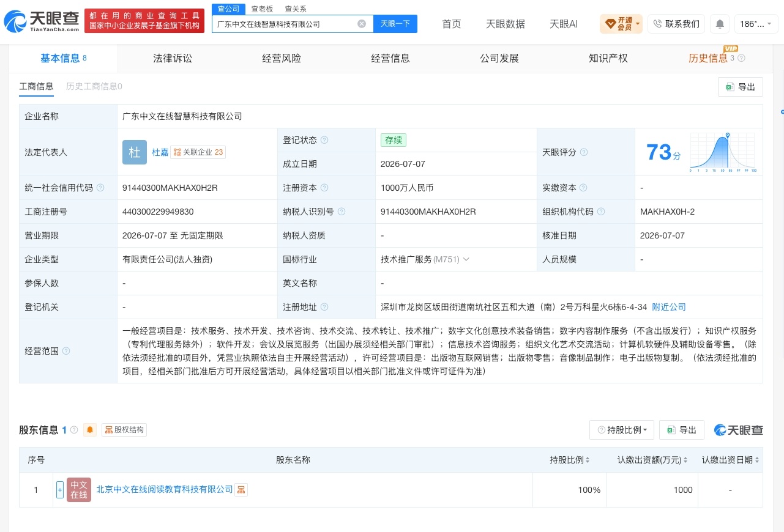The width and height of the screenshot is (784, 532).
Task: Switch to 经营风险 tab
Action: (x=282, y=59)
